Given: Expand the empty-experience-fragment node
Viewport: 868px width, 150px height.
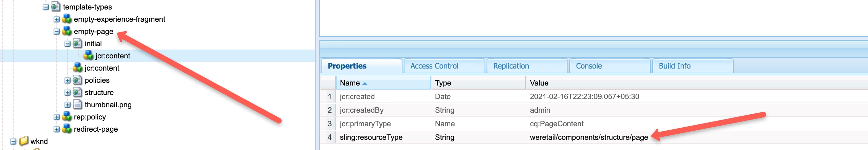Looking at the screenshot, I should point(57,19).
